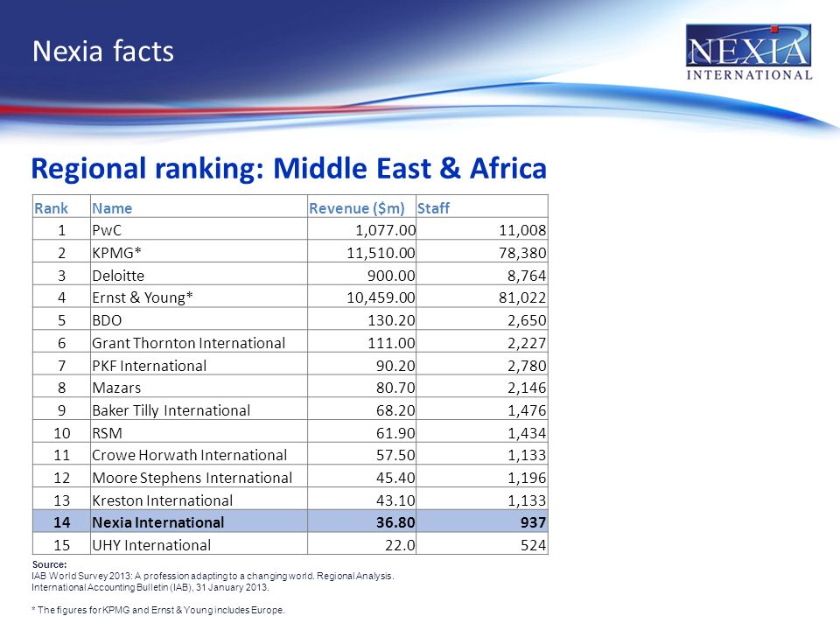
Task: Select the 'Baker Tilly International' cell
Action: pos(199,409)
